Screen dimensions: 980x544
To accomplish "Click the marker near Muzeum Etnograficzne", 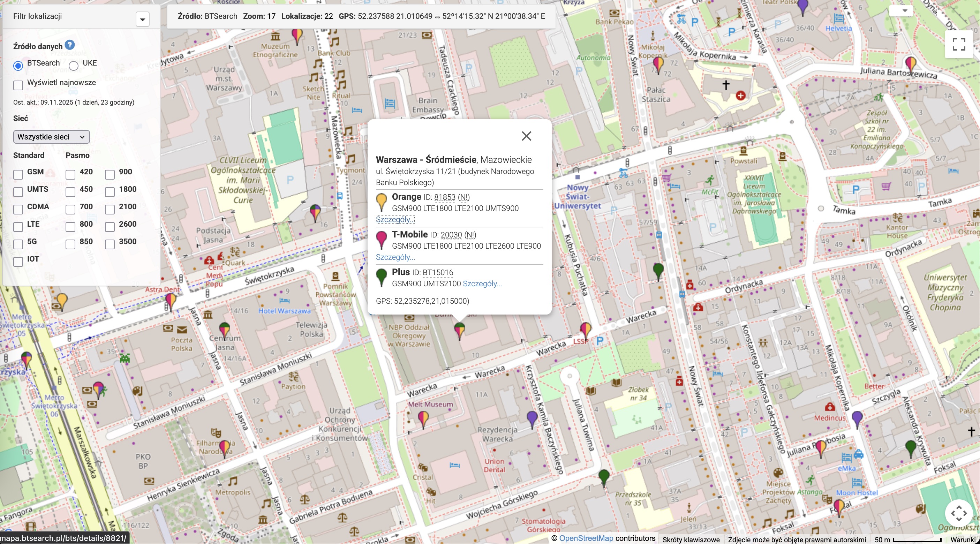I will (x=297, y=36).
